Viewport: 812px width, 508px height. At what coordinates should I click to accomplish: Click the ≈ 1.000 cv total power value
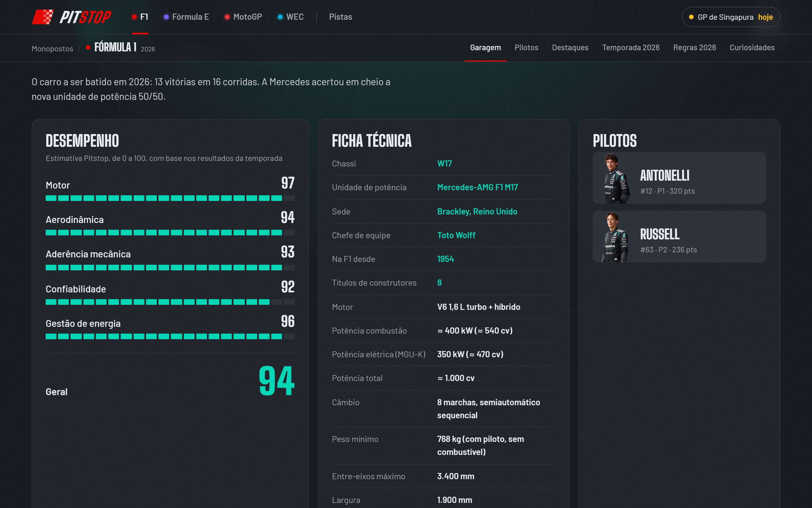(x=456, y=378)
